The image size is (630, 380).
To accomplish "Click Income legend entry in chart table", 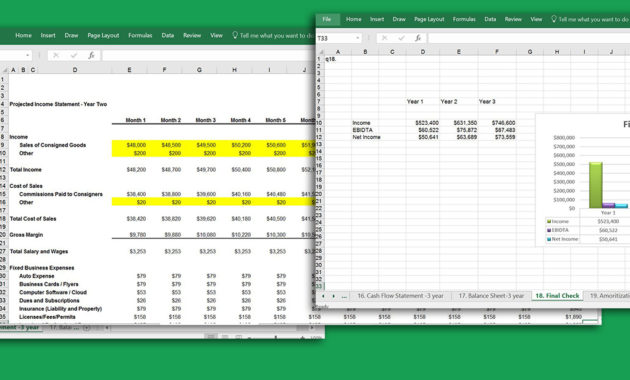I will coord(558,221).
